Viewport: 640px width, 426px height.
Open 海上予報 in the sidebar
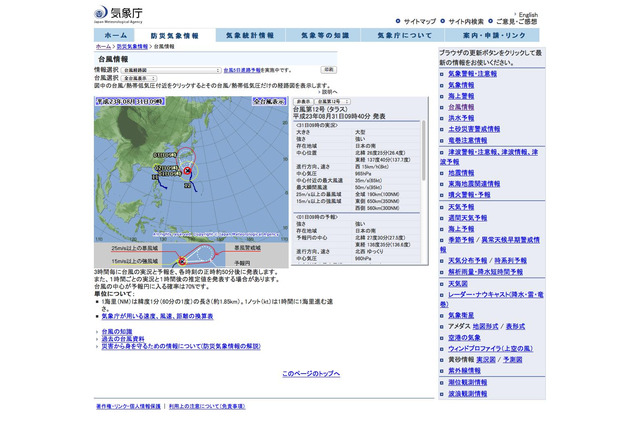pos(461,229)
